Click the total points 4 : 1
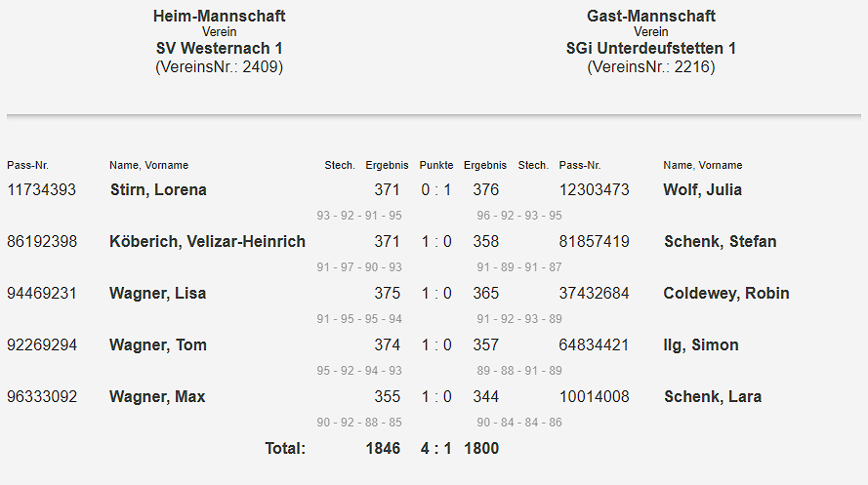 coord(436,449)
